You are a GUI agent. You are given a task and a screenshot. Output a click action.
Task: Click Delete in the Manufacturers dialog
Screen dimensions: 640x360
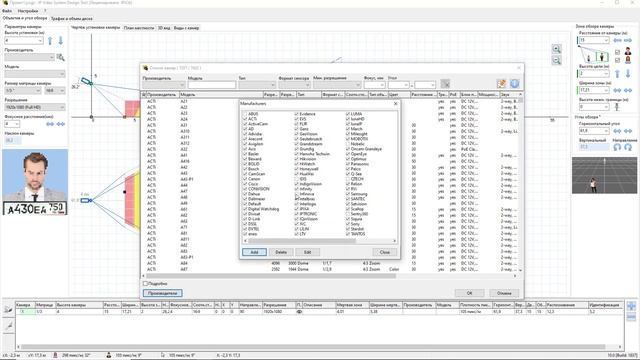coord(281,252)
